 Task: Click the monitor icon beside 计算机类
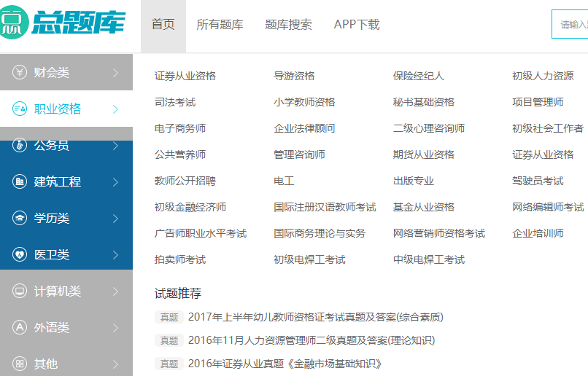(x=20, y=291)
